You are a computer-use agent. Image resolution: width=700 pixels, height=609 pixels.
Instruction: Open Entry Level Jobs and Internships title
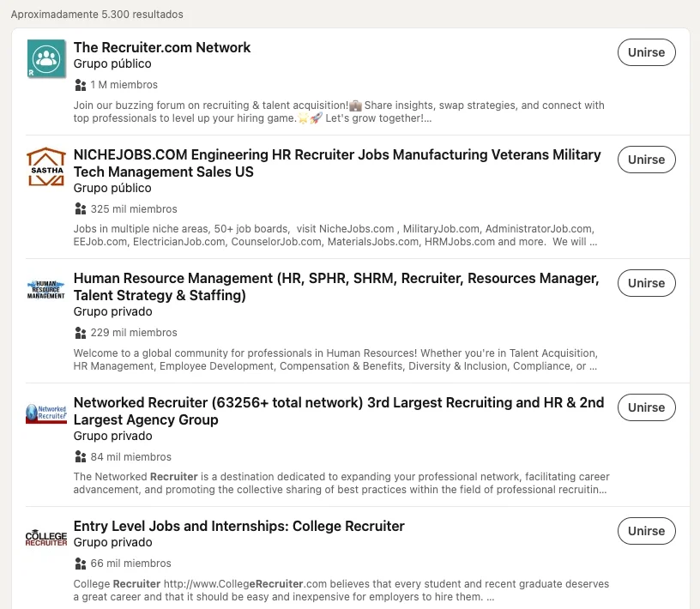[x=238, y=526]
